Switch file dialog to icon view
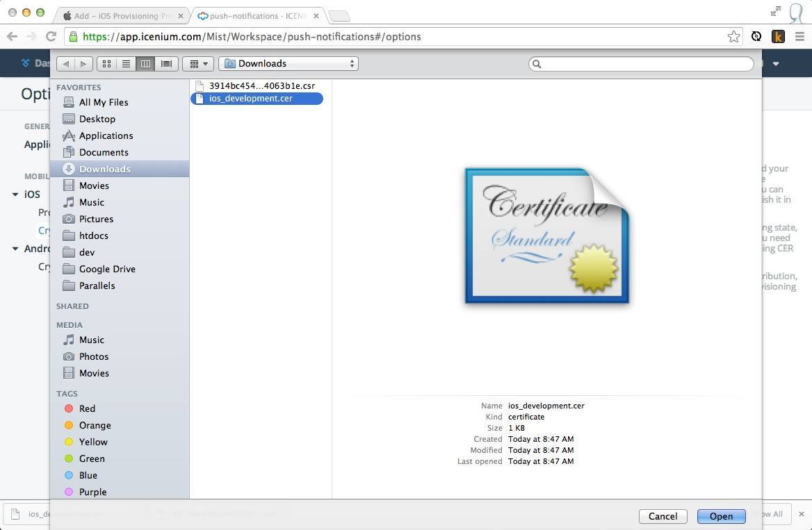The width and height of the screenshot is (812, 530). pos(106,64)
